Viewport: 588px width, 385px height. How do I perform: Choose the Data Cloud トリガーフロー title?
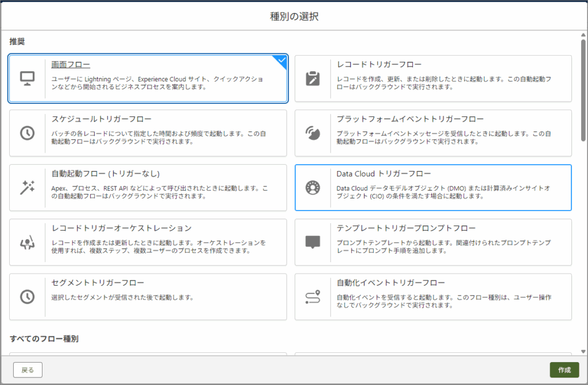point(384,173)
